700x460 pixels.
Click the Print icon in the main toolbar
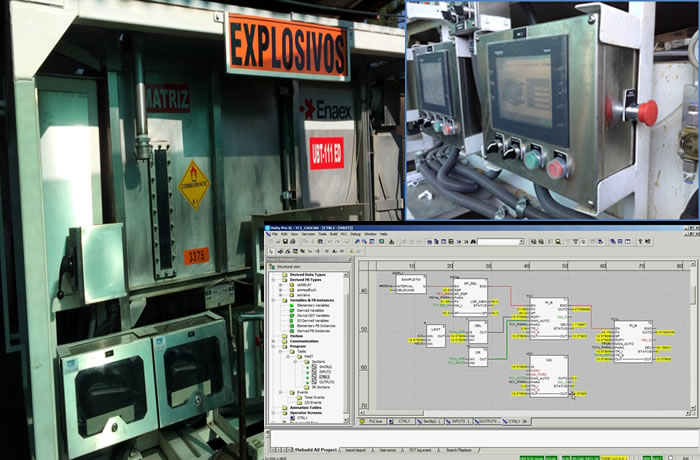tap(292, 241)
